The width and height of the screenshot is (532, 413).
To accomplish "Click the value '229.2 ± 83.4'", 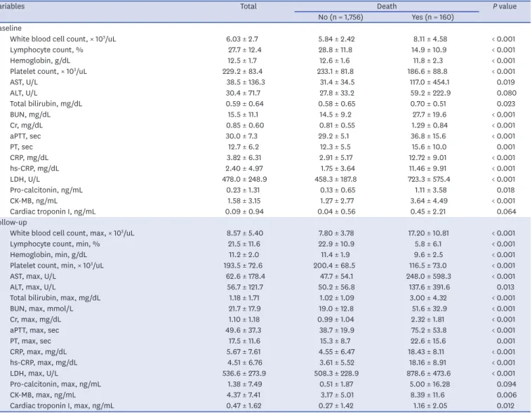I will click(x=242, y=72).
